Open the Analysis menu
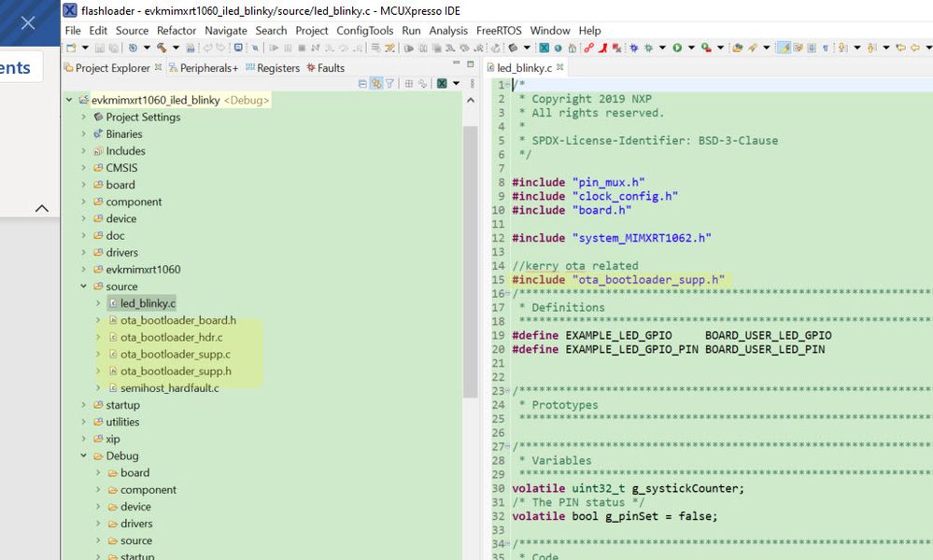Screen dimensions: 933x560 coord(448,30)
